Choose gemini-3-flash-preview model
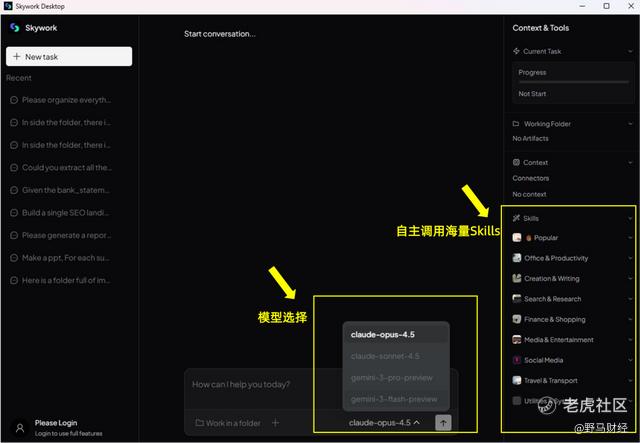Image resolution: width=640 pixels, height=443 pixels. tap(396, 399)
